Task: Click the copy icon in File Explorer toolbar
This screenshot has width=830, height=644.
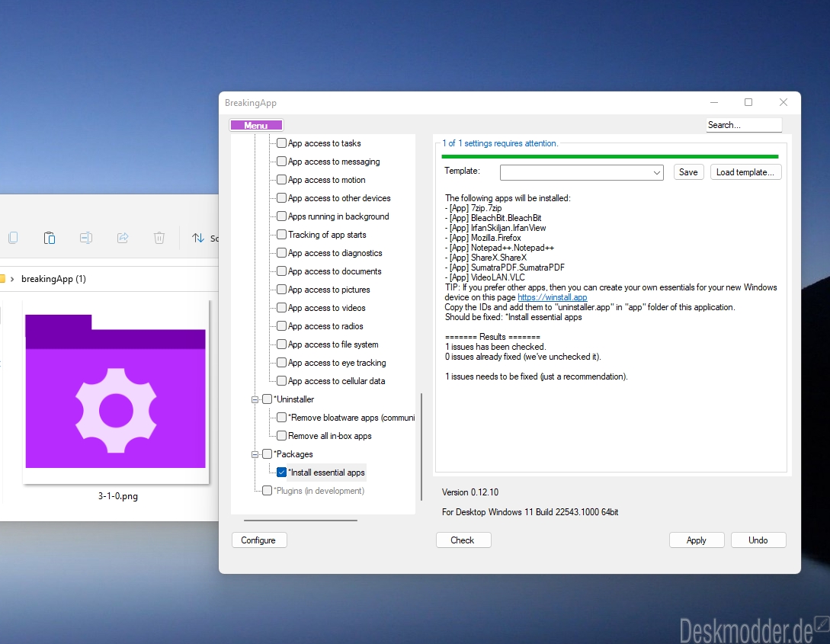Action: click(13, 238)
